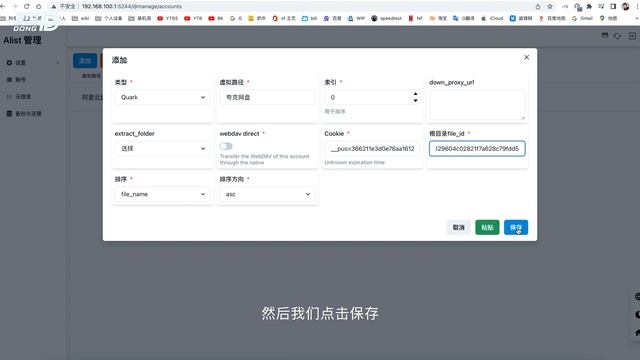Open the wiki bookmark folder

pyautogui.click(x=80, y=18)
